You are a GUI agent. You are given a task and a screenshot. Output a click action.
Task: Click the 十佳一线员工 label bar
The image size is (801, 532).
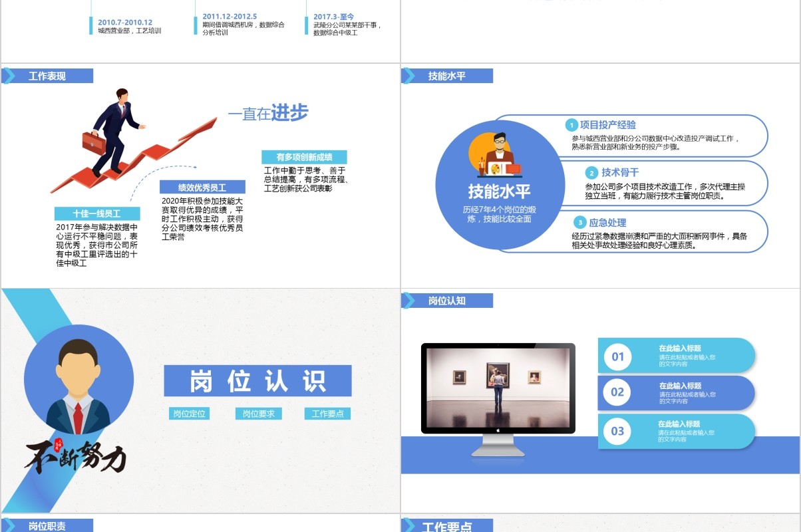coord(97,213)
